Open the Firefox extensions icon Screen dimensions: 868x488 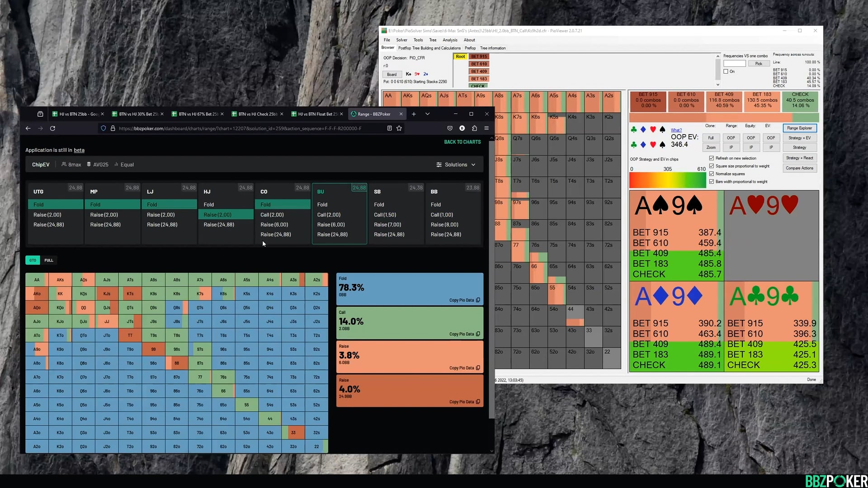point(474,128)
